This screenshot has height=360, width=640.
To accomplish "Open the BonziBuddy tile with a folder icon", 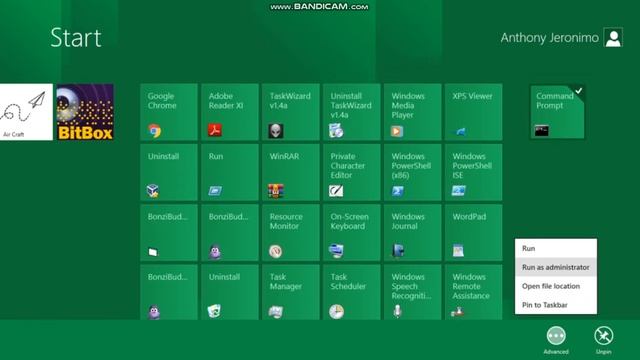I will pyautogui.click(x=169, y=233).
